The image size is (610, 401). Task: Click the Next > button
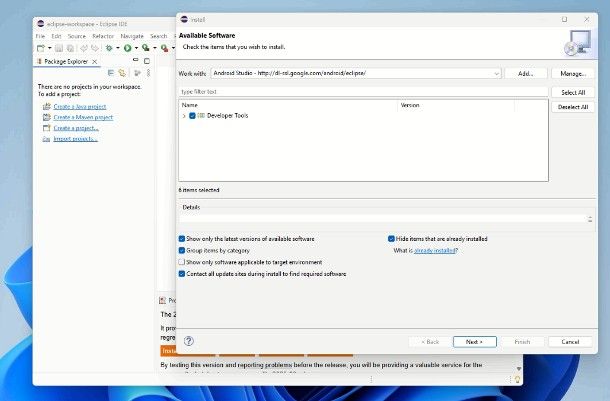click(475, 341)
